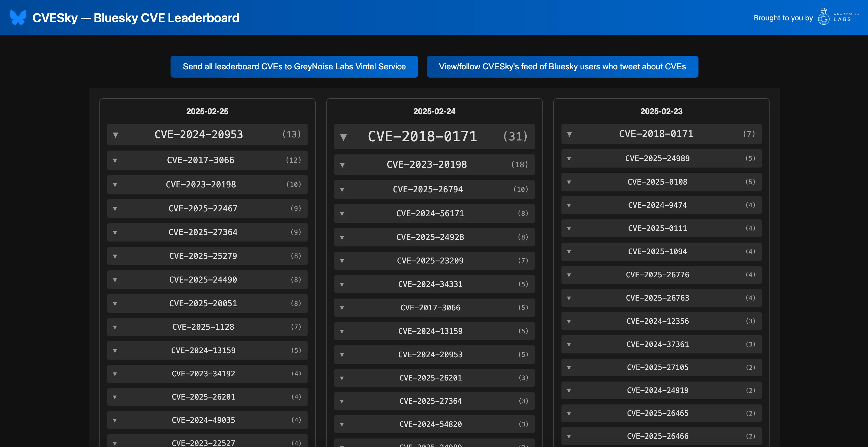Expand the CVE-2024-12356 disclosure triangle

(x=569, y=321)
